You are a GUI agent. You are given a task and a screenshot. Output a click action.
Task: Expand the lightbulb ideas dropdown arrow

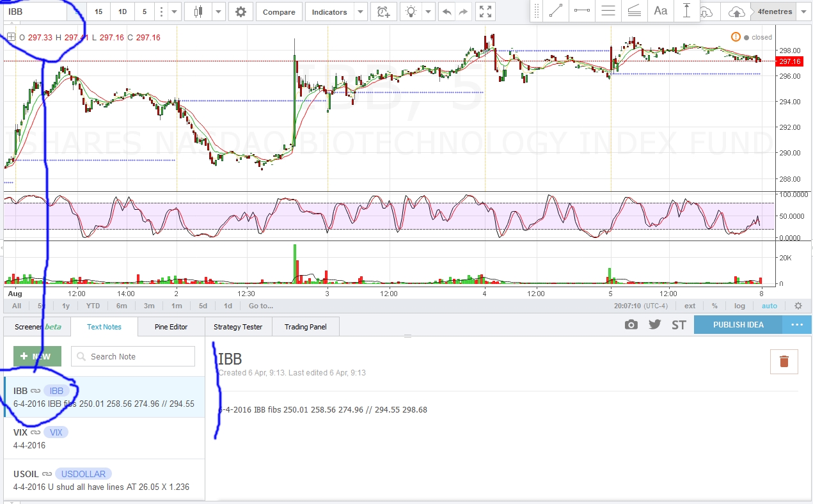429,12
